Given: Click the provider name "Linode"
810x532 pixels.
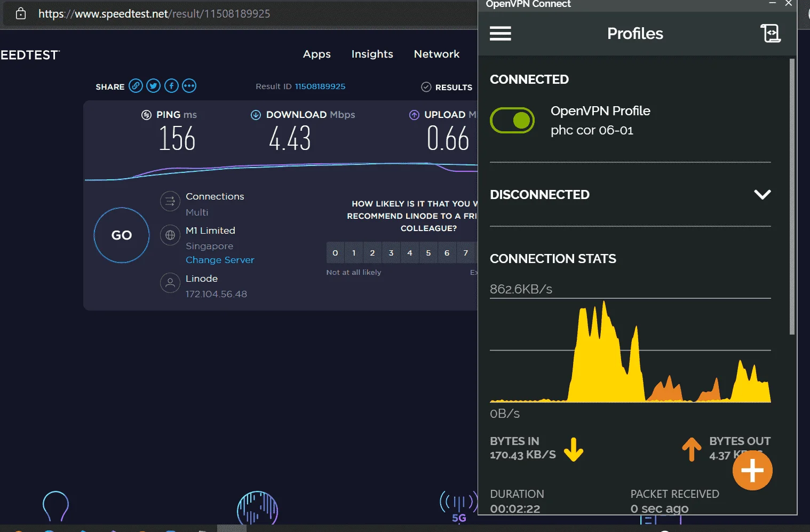Looking at the screenshot, I should [x=202, y=279].
